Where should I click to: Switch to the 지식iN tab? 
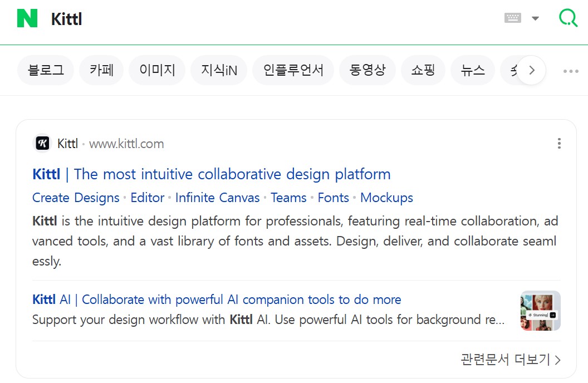pyautogui.click(x=219, y=70)
